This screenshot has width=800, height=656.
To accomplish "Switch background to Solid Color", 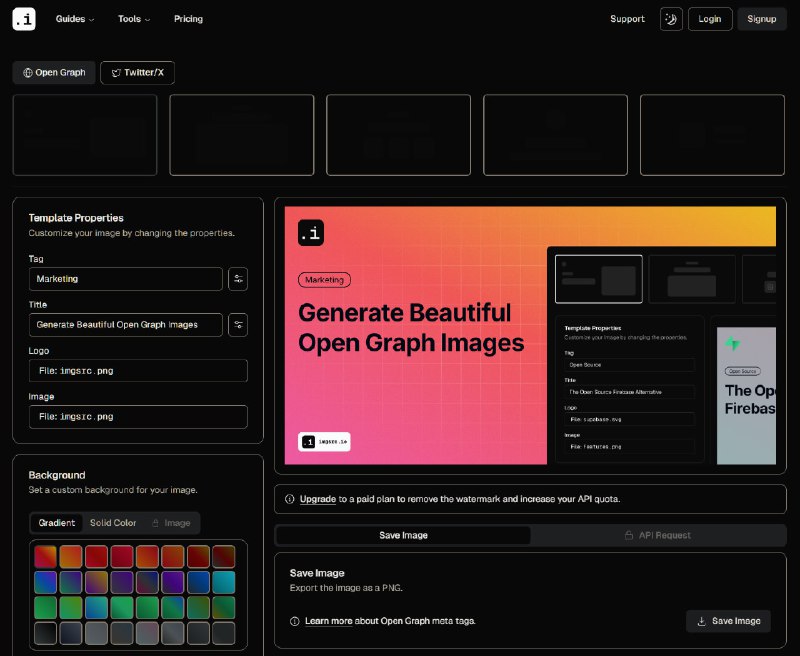I will pos(113,523).
